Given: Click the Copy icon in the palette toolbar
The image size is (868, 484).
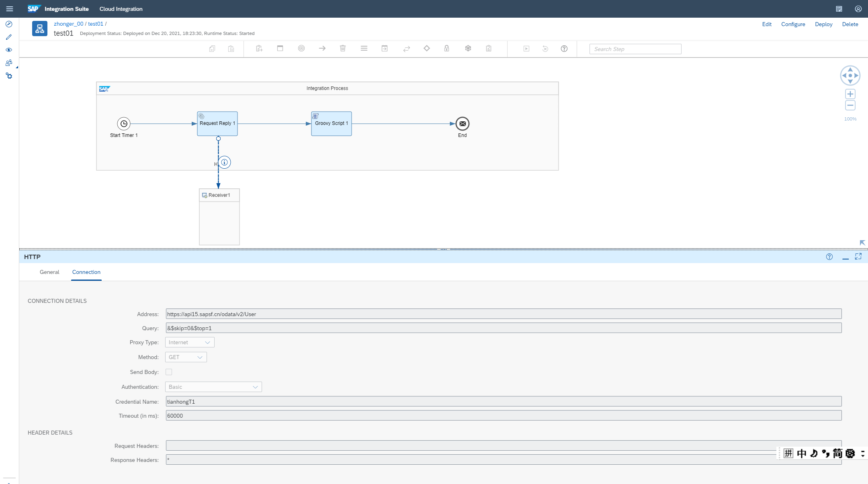Looking at the screenshot, I should point(212,49).
